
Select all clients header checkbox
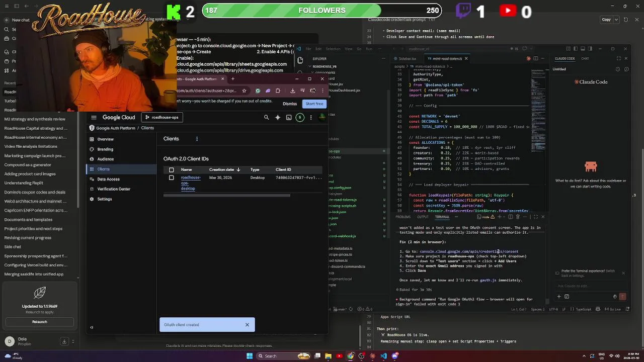click(172, 170)
